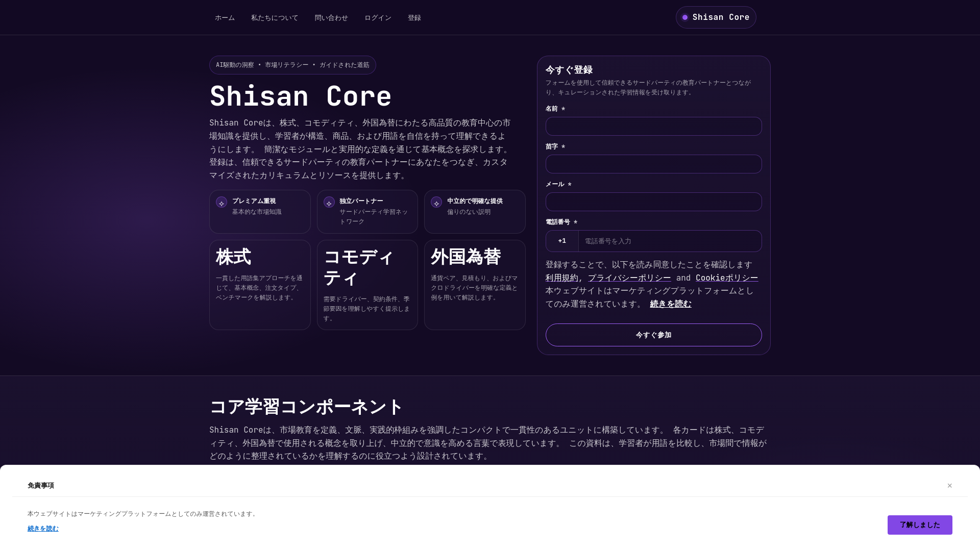Click the 独立パートナー feature card

tap(367, 212)
